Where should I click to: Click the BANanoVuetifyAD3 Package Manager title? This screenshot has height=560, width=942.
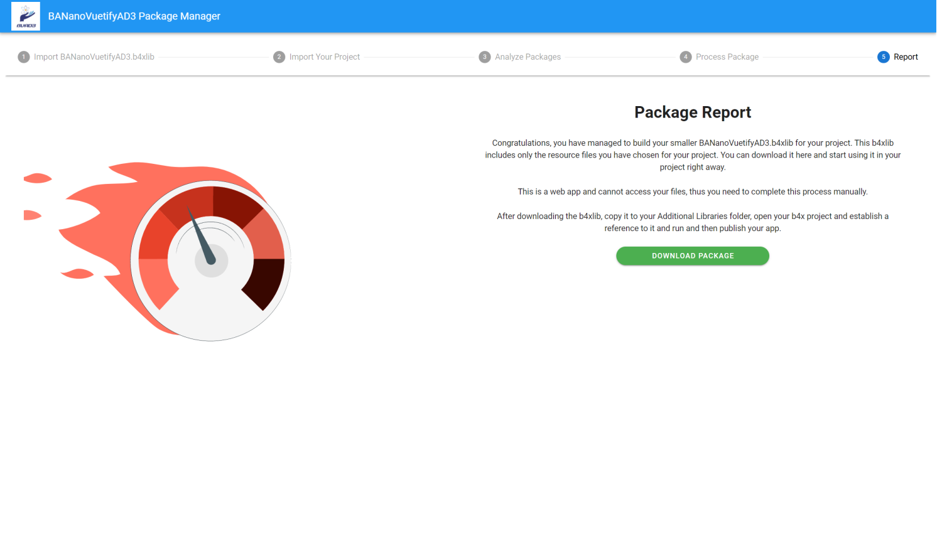click(134, 16)
